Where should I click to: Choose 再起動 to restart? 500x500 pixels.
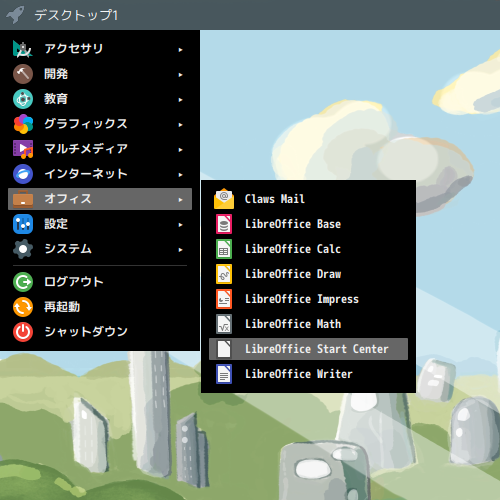pyautogui.click(x=100, y=307)
